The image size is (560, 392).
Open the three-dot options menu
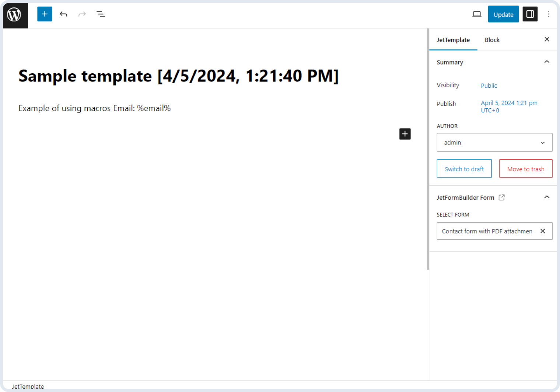click(549, 14)
